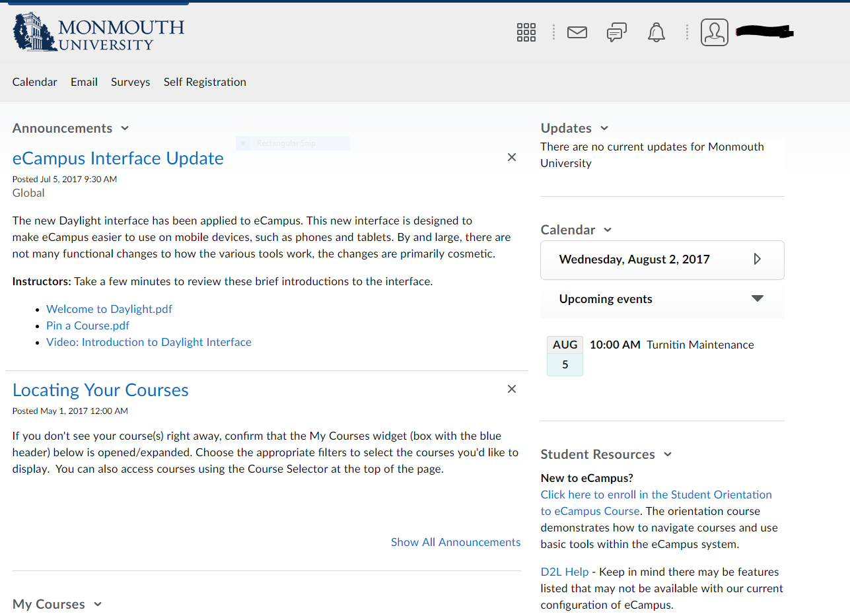Open the message alerts envelope icon
Screen dimensions: 850x616
pos(577,32)
